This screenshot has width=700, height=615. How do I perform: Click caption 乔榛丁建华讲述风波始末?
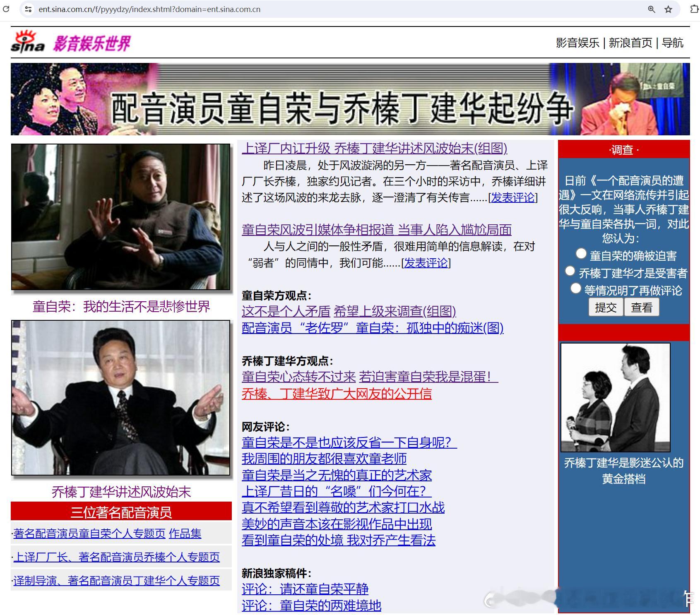tap(121, 492)
